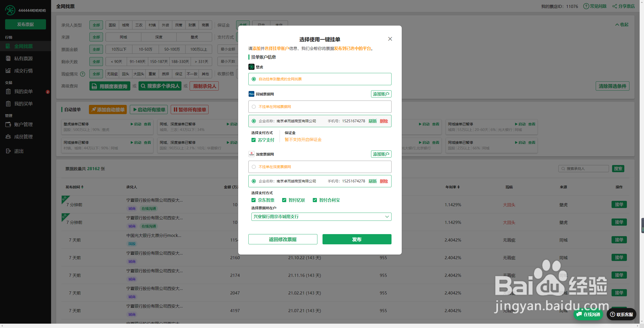Click 添加账户 for 同城票据网
The height and width of the screenshot is (328, 644).
[x=381, y=94]
